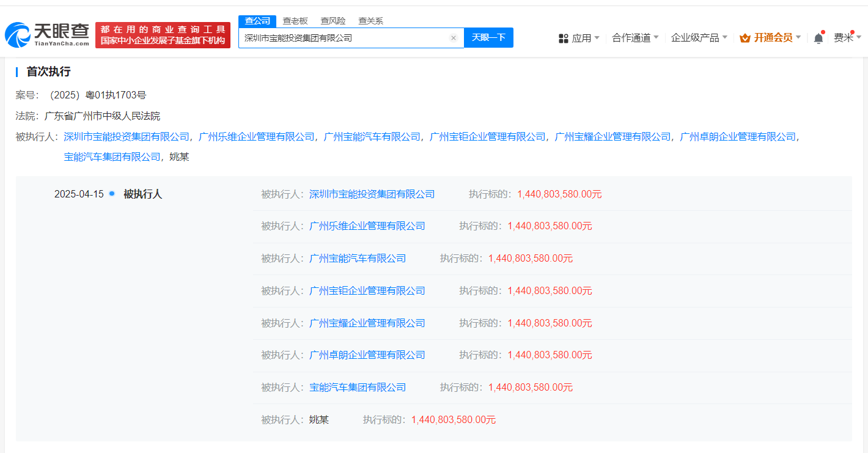Expand the 合作通道 dropdown
868x453 pixels.
point(635,38)
